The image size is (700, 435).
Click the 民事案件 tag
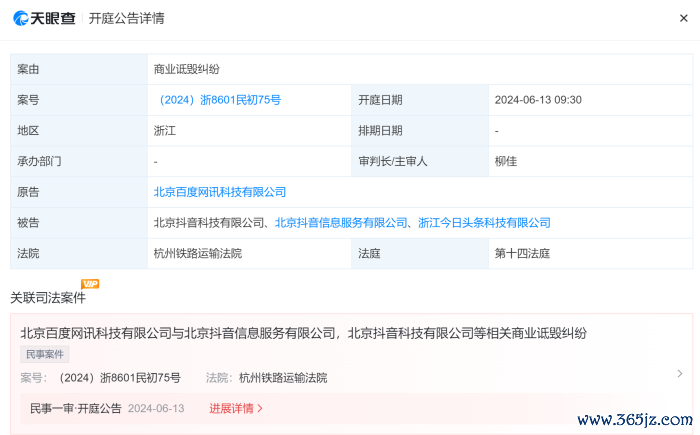(45, 354)
